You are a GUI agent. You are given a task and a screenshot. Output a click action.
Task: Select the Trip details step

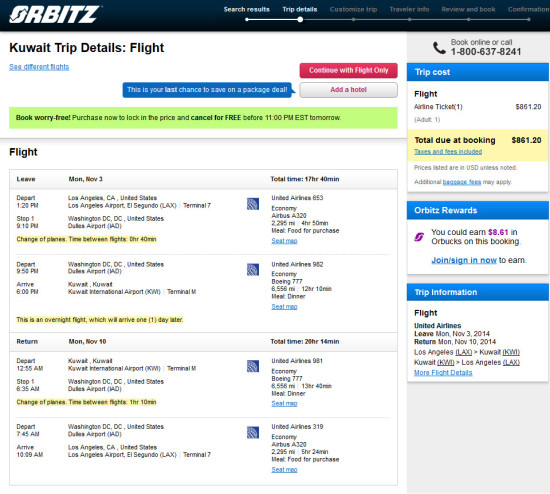(300, 9)
